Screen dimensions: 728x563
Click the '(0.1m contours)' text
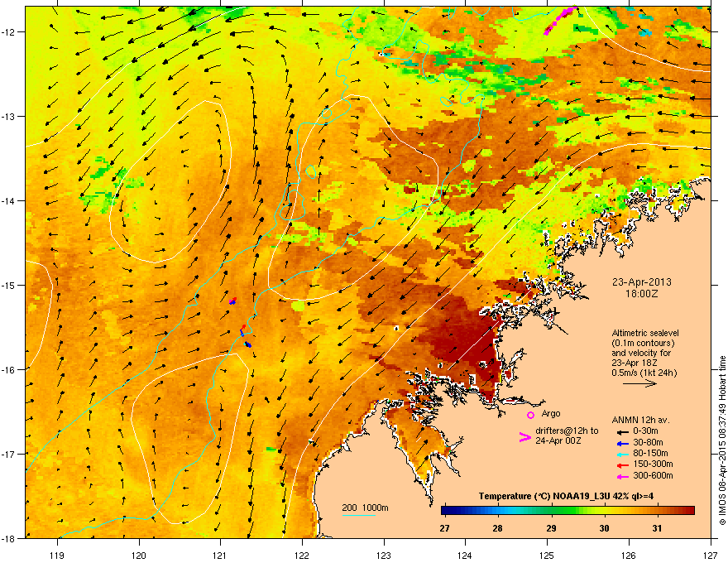tap(643, 344)
